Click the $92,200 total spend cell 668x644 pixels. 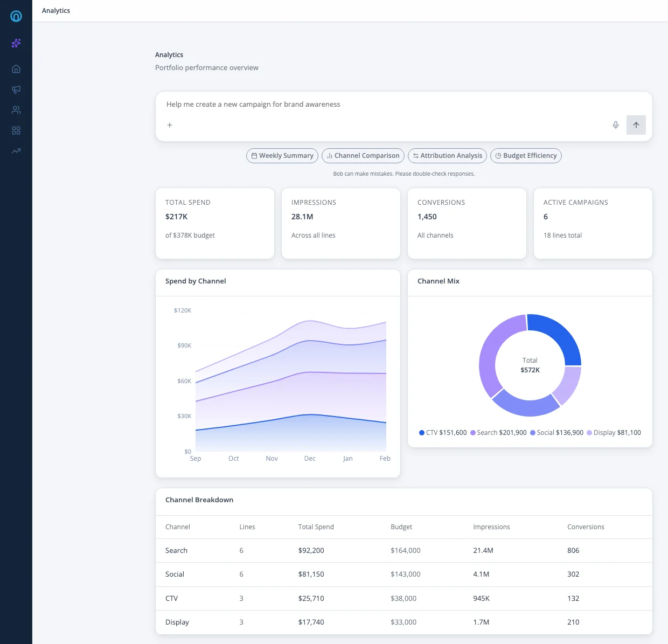[x=311, y=551]
